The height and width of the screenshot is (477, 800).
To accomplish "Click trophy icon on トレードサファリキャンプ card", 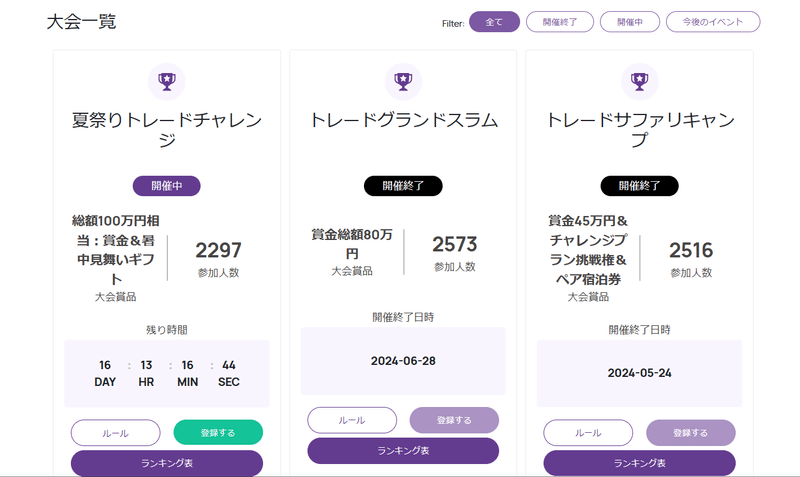I will coord(639,82).
